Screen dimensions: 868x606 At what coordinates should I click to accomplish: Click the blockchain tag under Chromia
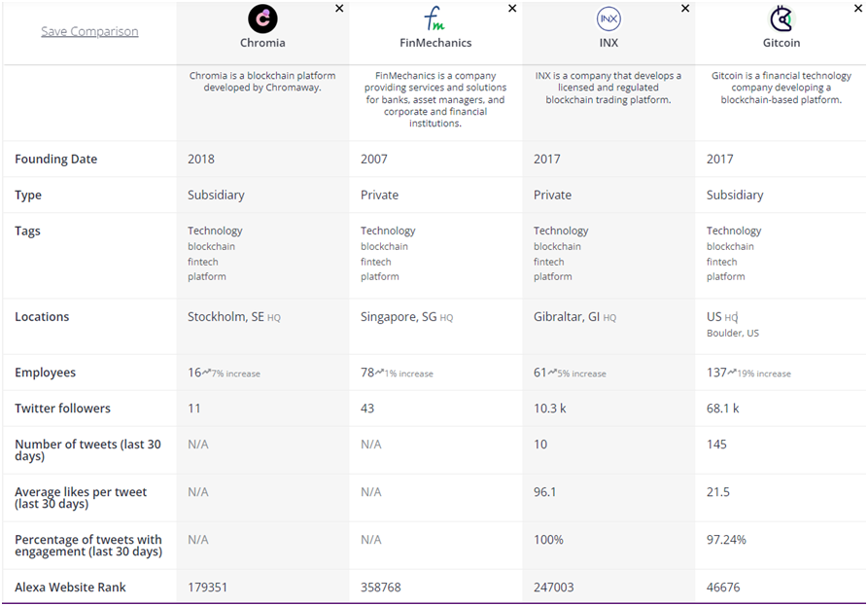tap(211, 246)
